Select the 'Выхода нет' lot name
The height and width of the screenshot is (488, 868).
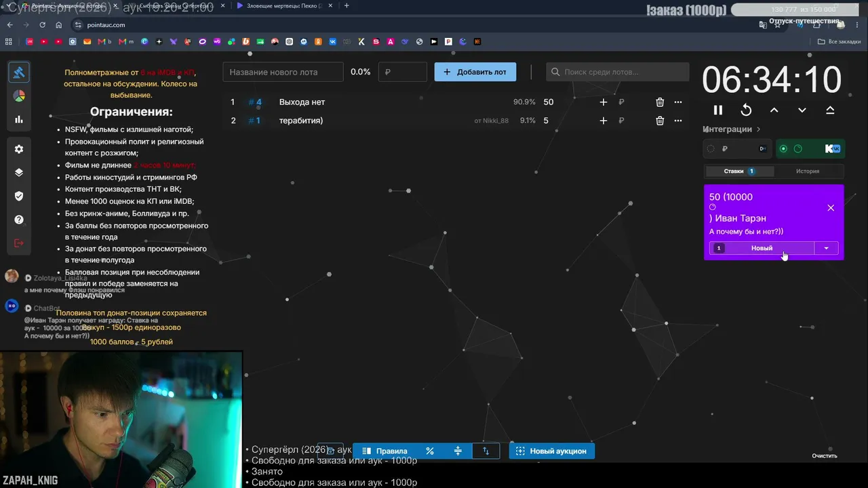point(302,102)
